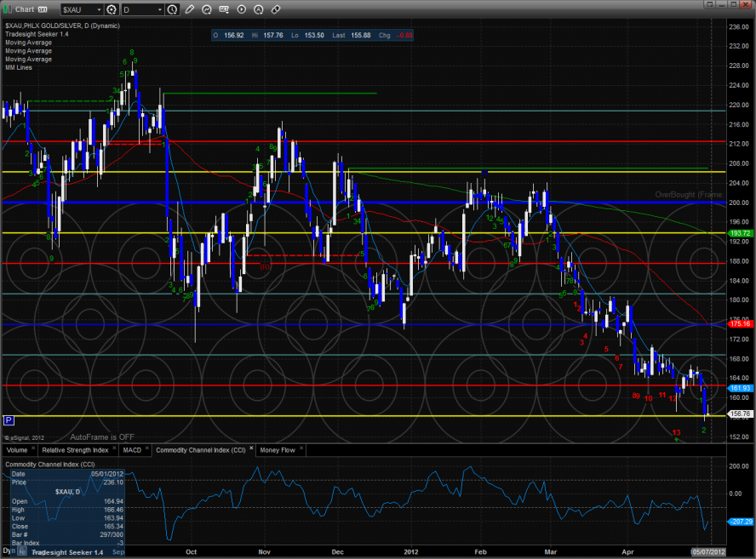The width and height of the screenshot is (756, 559).
Task: Click the link/pin icon in toolbar
Action: tap(276, 9)
